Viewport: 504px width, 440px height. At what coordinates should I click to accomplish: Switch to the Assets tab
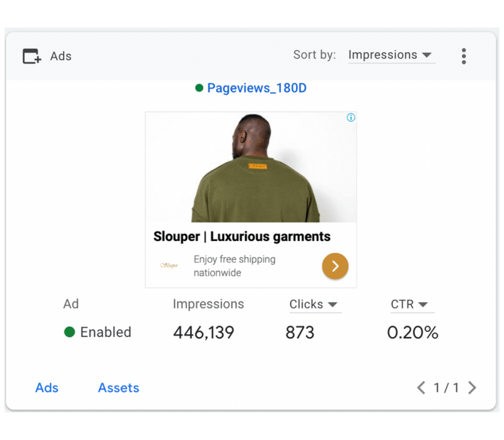[119, 388]
